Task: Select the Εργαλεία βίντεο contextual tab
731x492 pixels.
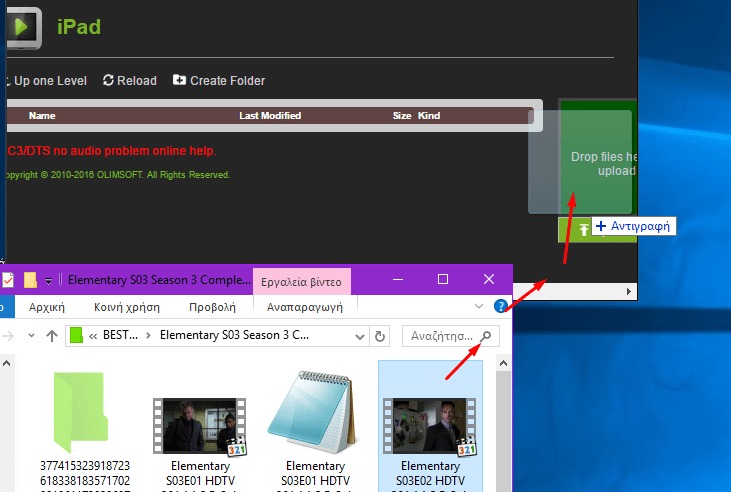Action: 301,282
